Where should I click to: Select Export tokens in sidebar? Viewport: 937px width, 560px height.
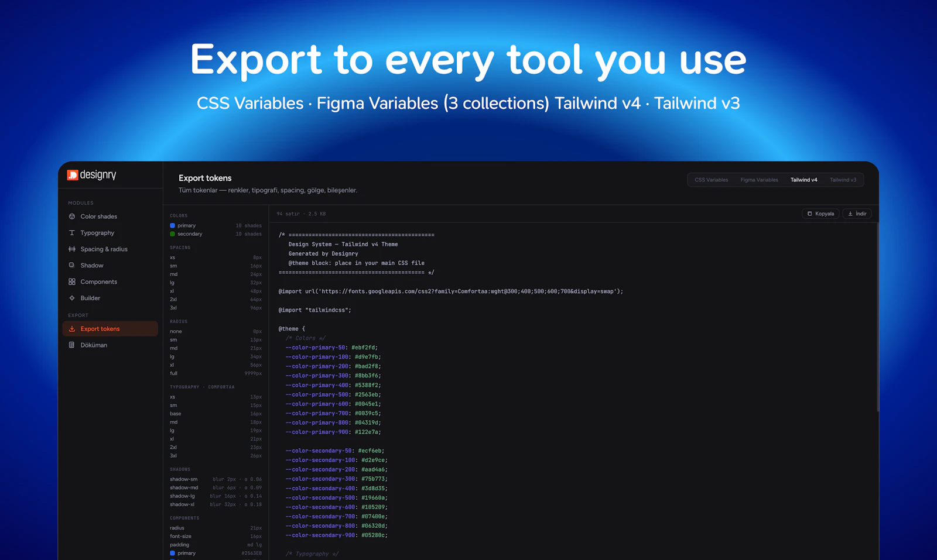pos(110,329)
